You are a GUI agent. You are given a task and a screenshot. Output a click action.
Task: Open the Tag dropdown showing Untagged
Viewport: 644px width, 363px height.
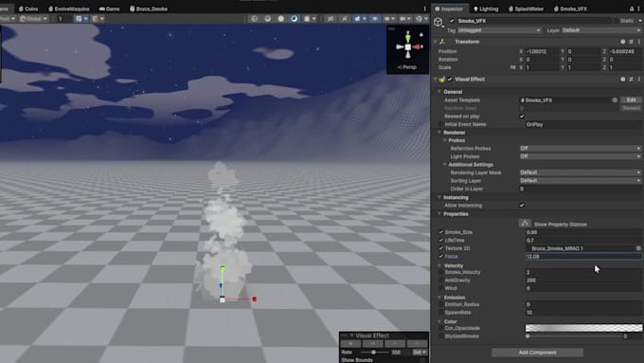click(x=499, y=30)
